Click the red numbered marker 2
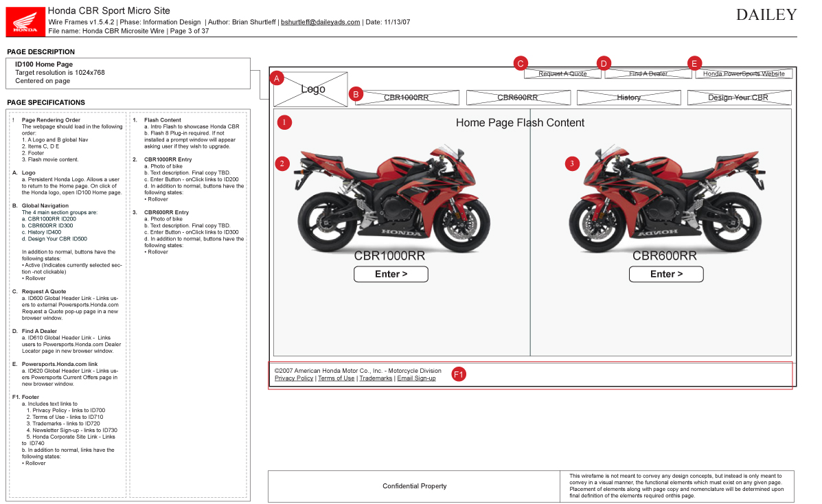 pyautogui.click(x=282, y=163)
